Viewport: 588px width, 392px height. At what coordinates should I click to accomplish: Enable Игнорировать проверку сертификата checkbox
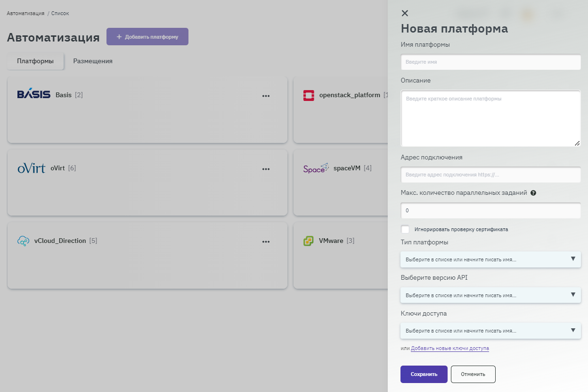405,229
